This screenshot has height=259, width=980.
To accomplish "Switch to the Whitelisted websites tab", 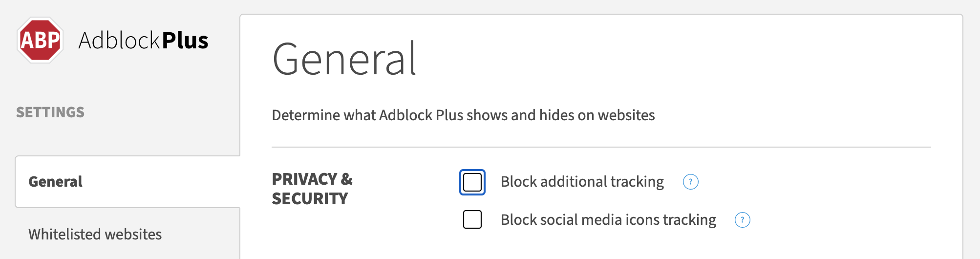I will (128, 234).
